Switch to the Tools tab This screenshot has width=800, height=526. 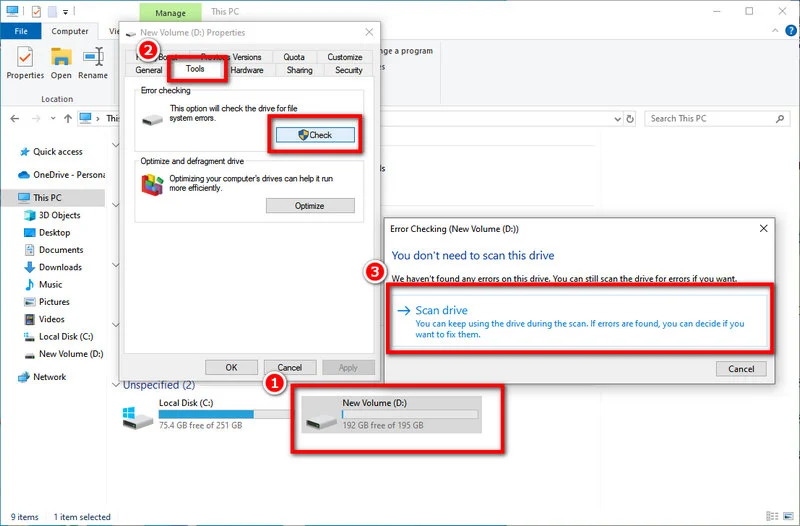195,69
